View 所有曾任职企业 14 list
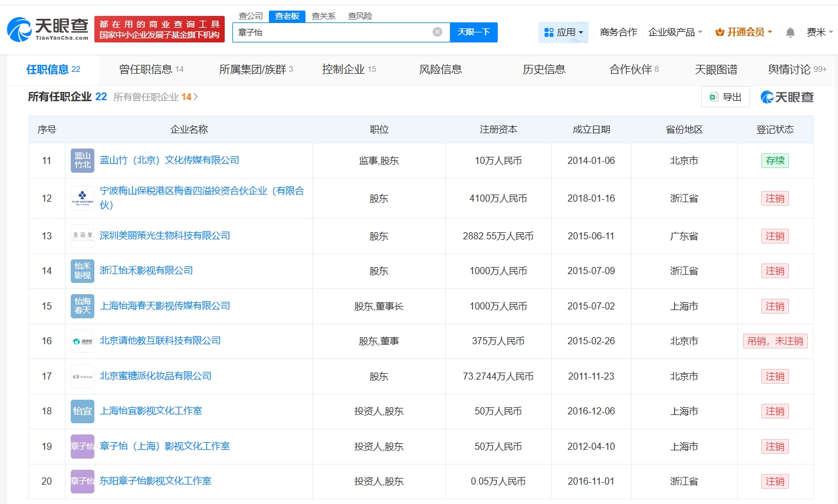 coord(155,97)
